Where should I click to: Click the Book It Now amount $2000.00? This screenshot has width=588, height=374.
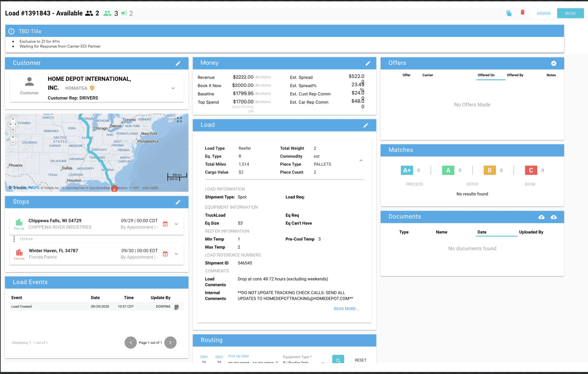point(243,85)
